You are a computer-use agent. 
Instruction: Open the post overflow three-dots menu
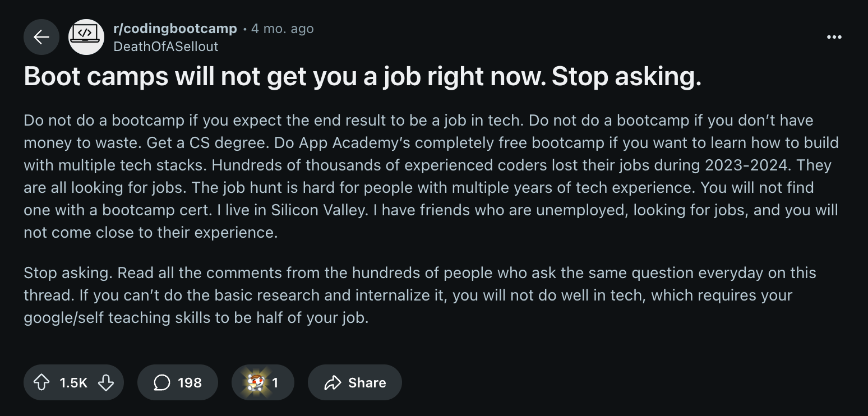(834, 37)
